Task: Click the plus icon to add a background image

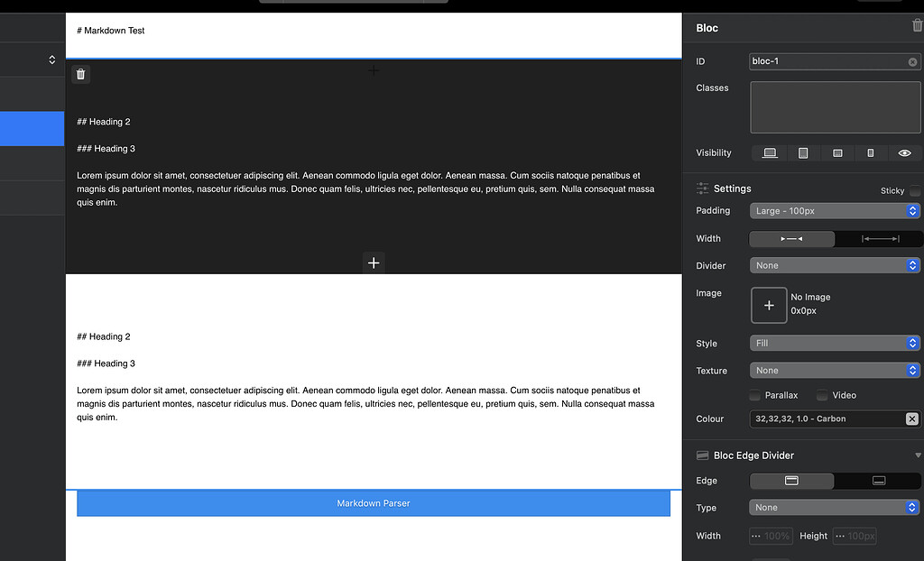Action: (769, 305)
